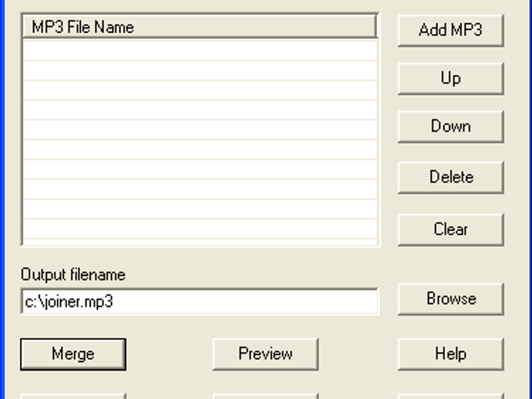
Task: Click the second empty row under MP3 File Name
Action: pyautogui.click(x=200, y=70)
